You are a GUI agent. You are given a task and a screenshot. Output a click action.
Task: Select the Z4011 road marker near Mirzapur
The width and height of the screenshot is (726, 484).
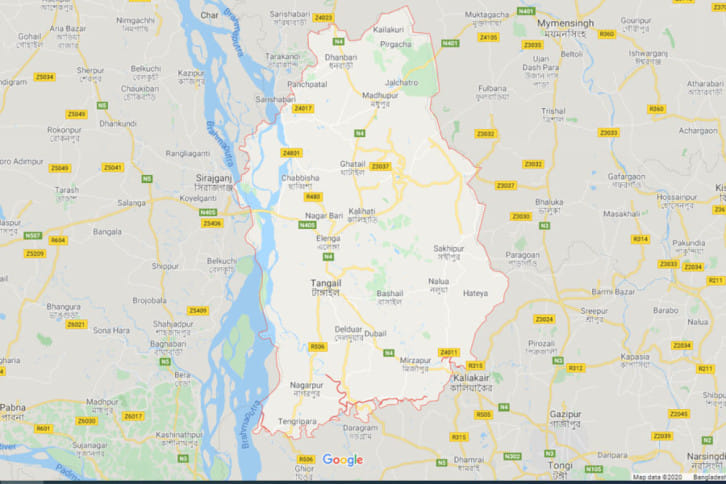(449, 352)
